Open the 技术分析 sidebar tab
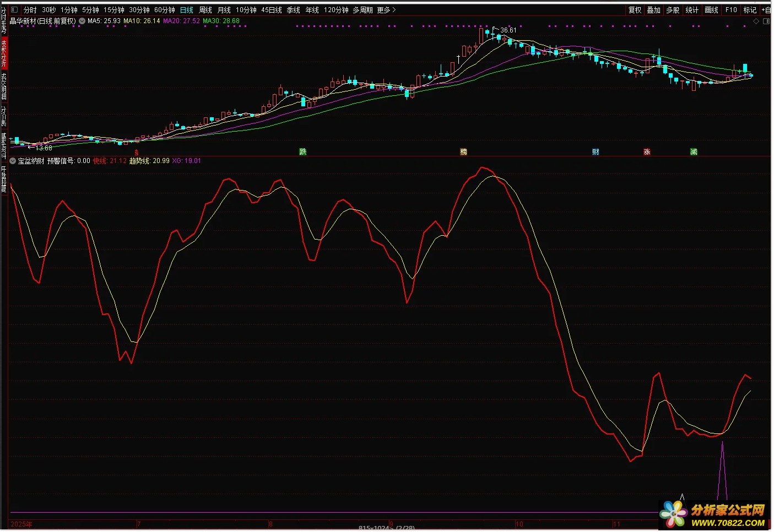 pos(4,53)
